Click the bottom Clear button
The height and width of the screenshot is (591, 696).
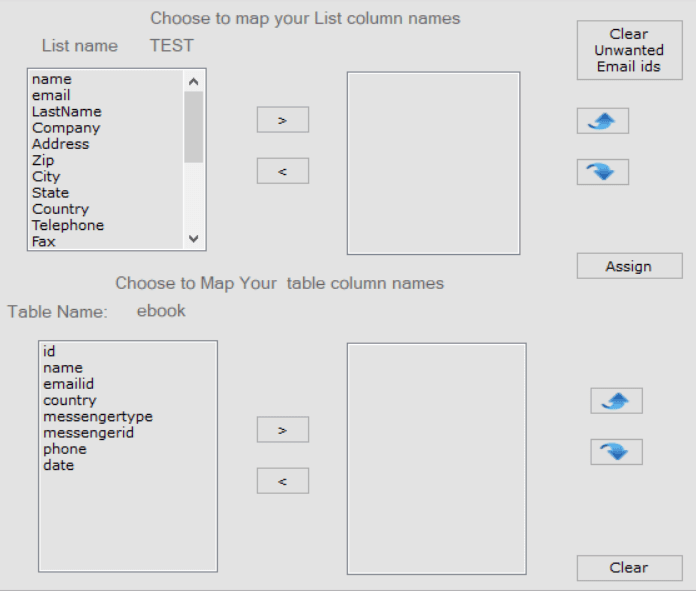coord(629,568)
